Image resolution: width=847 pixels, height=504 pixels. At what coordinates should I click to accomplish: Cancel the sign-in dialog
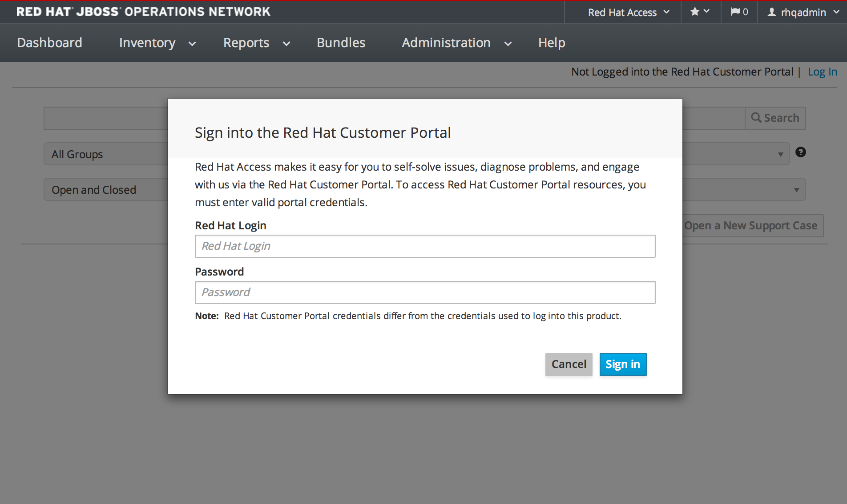click(x=569, y=364)
